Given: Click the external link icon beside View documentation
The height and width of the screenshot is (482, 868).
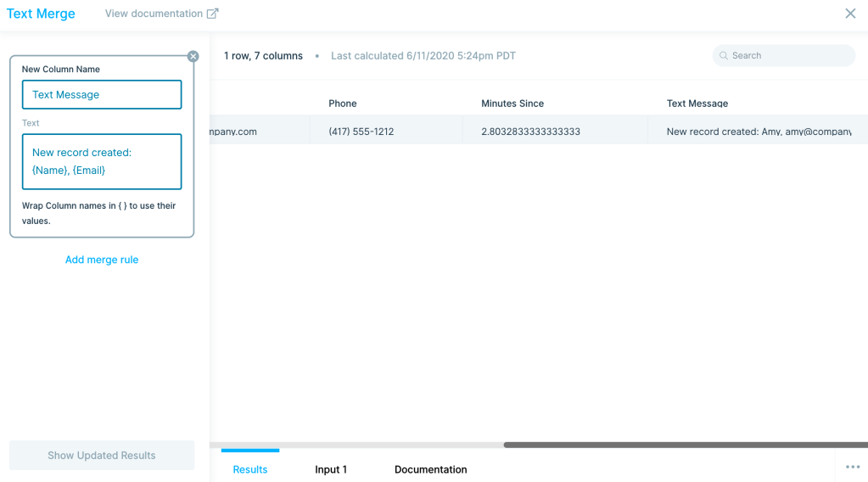Looking at the screenshot, I should [x=213, y=14].
